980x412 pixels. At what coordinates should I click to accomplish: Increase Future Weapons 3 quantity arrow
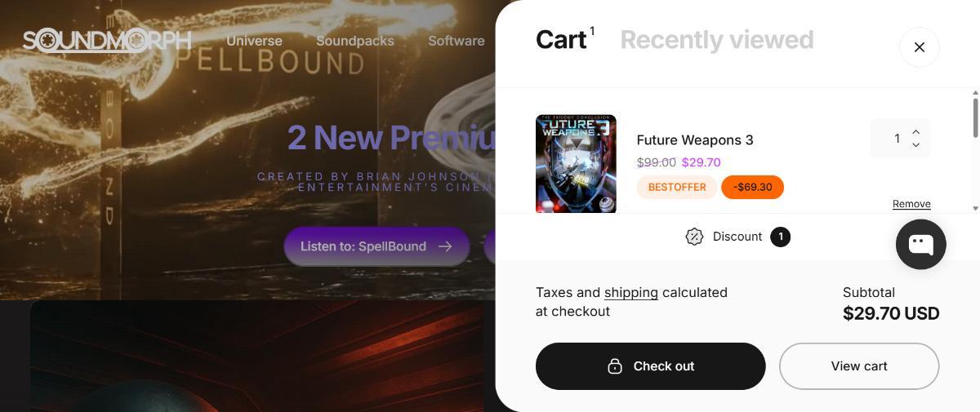pos(915,131)
